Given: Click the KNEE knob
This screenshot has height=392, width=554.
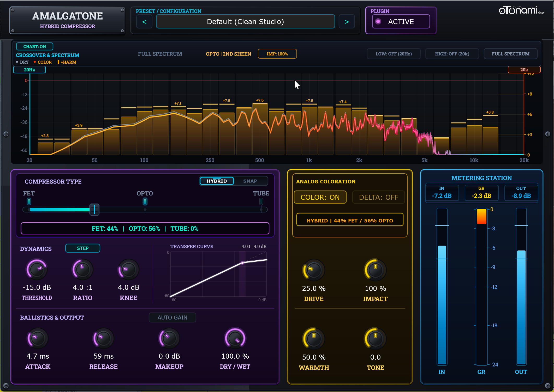Looking at the screenshot, I should [128, 269].
